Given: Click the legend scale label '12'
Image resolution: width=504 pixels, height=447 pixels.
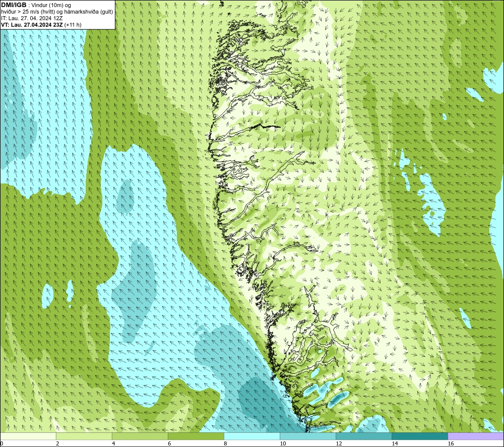Looking at the screenshot, I should click(x=339, y=444).
